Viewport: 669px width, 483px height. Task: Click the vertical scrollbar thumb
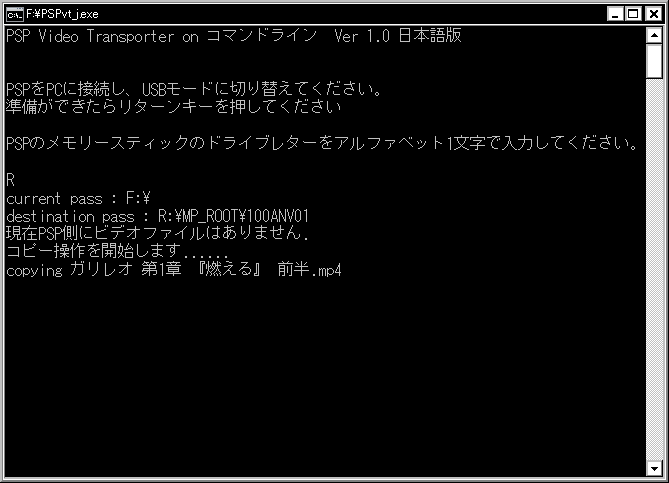[x=654, y=61]
